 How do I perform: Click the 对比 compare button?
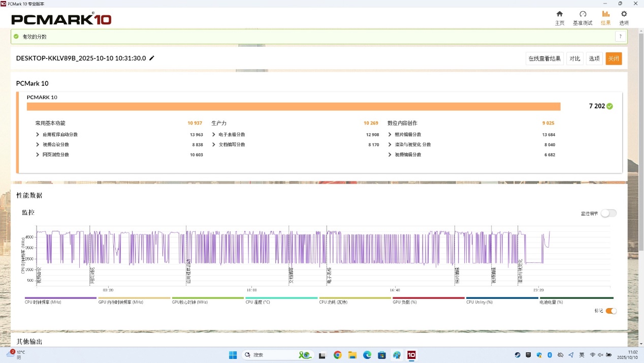pyautogui.click(x=574, y=58)
